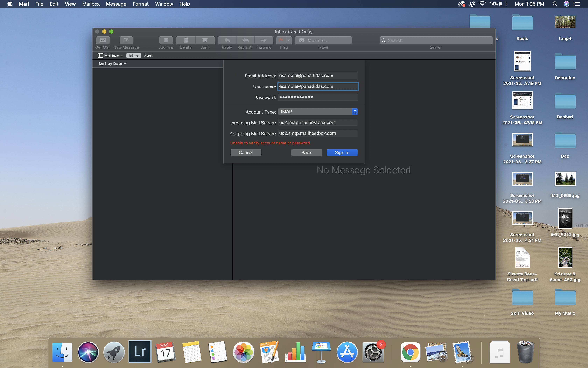Open App Store from the Dock
This screenshot has width=588, height=368.
pyautogui.click(x=347, y=352)
